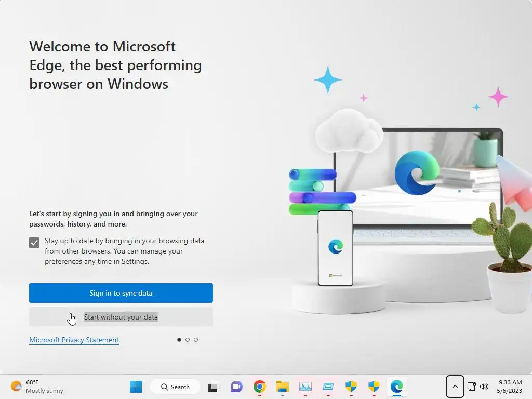Viewport: 532px width, 399px height.
Task: Open the Microsoft Privacy Statement link
Action: tap(74, 340)
